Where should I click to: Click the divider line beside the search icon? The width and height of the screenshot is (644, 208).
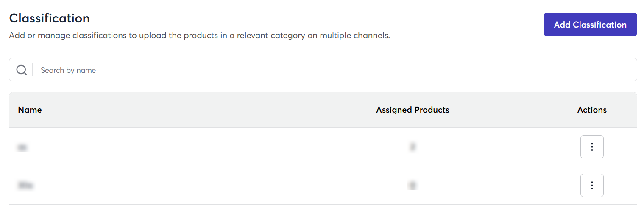coord(33,70)
